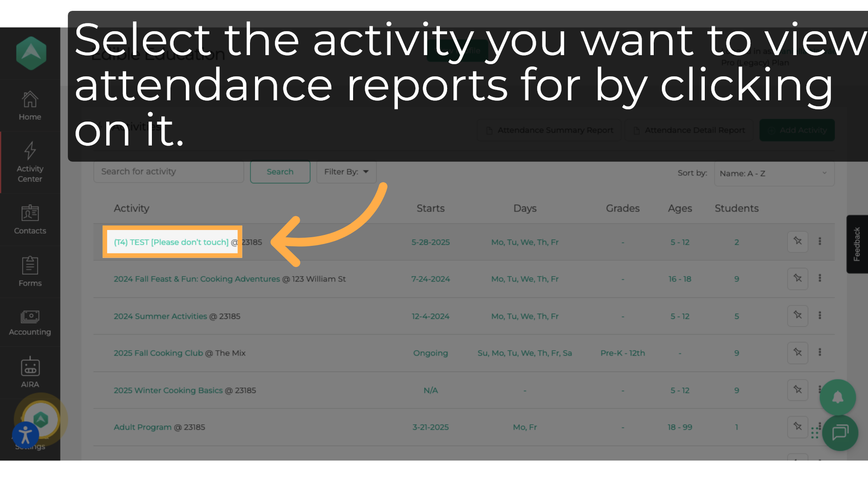Open the (T4) TEST activity link
The height and width of the screenshot is (488, 868).
(x=171, y=242)
